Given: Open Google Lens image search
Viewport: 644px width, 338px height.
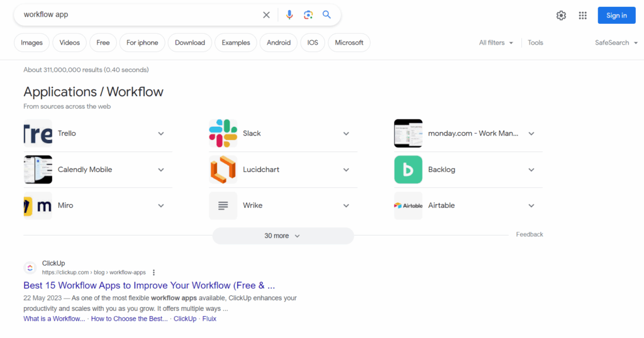Looking at the screenshot, I should tap(308, 15).
